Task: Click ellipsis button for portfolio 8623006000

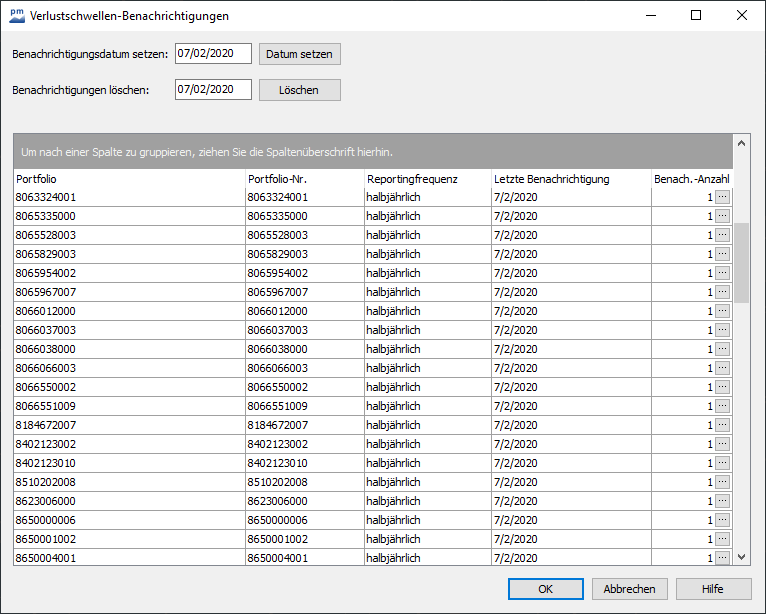Action: 723,501
